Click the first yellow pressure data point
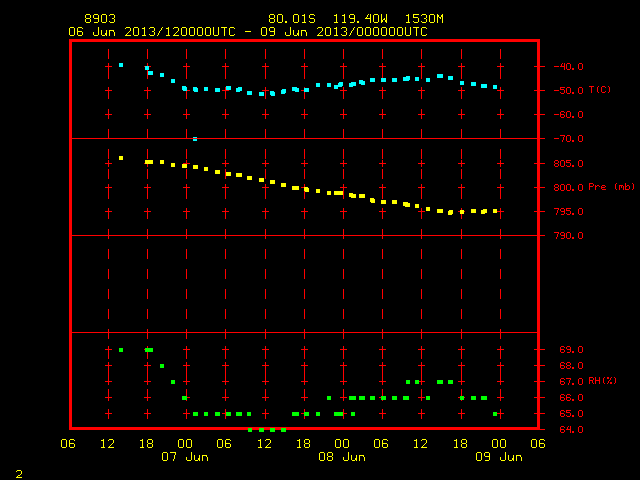Image resolution: width=640 pixels, height=480 pixels. coord(121,158)
